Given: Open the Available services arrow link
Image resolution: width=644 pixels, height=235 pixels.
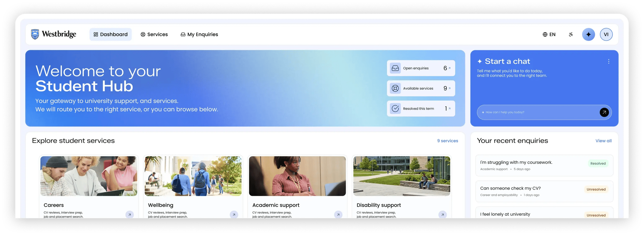Looking at the screenshot, I should point(450,88).
